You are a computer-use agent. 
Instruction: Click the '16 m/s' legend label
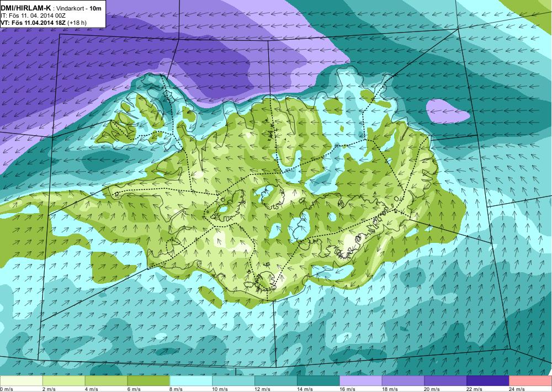347,389
